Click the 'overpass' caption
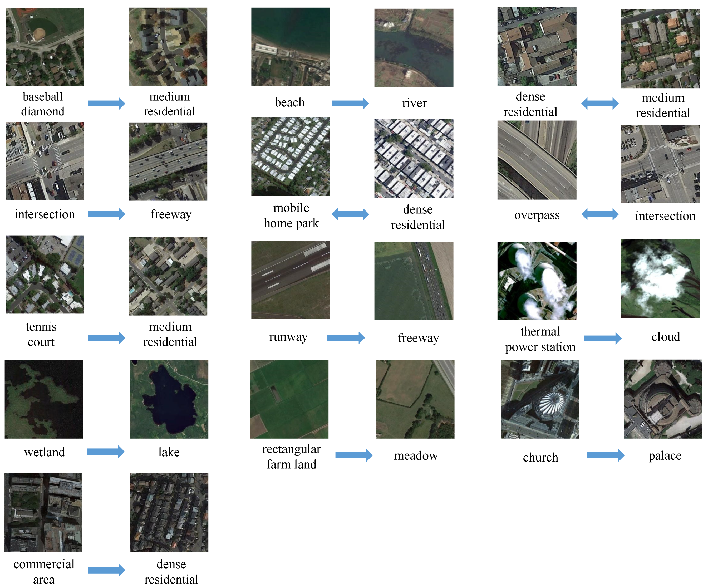This screenshot has height=588, width=708. click(537, 215)
